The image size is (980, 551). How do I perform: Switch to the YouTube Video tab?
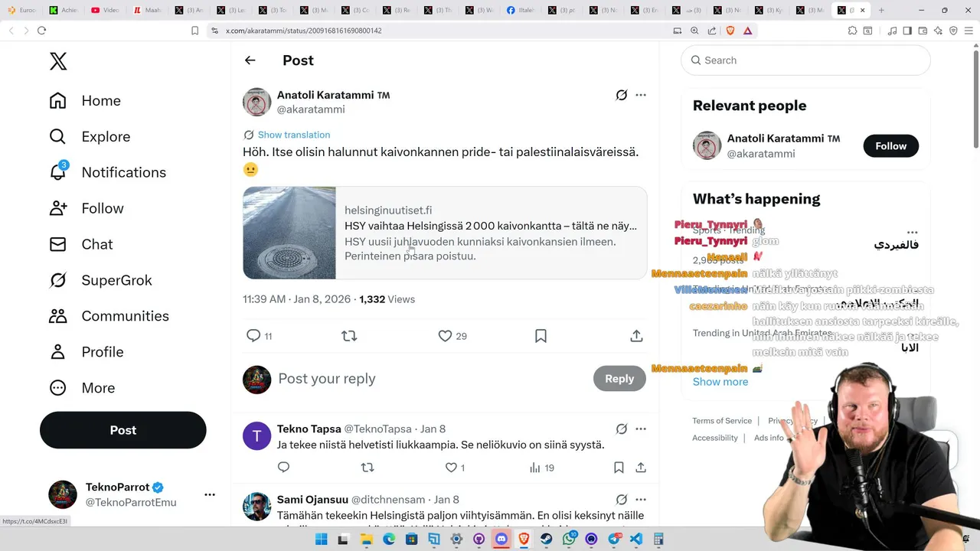click(105, 10)
